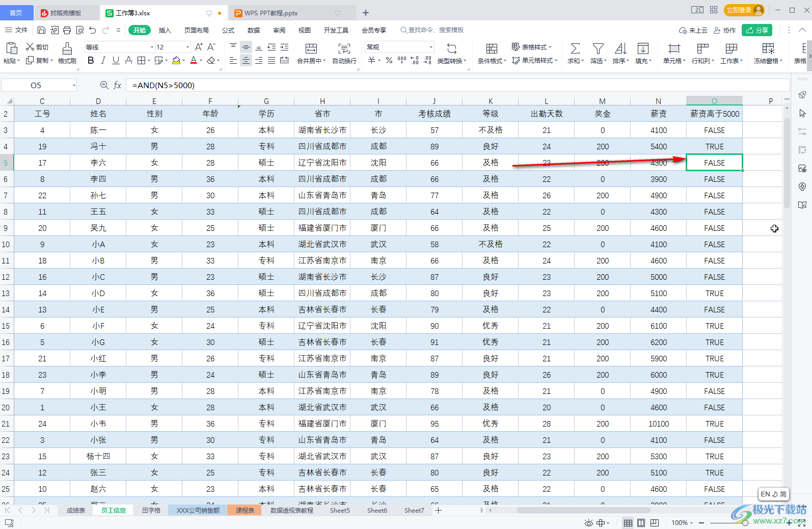Click the Wrap Text (自动换行) button
812x529 pixels.
coord(344,53)
